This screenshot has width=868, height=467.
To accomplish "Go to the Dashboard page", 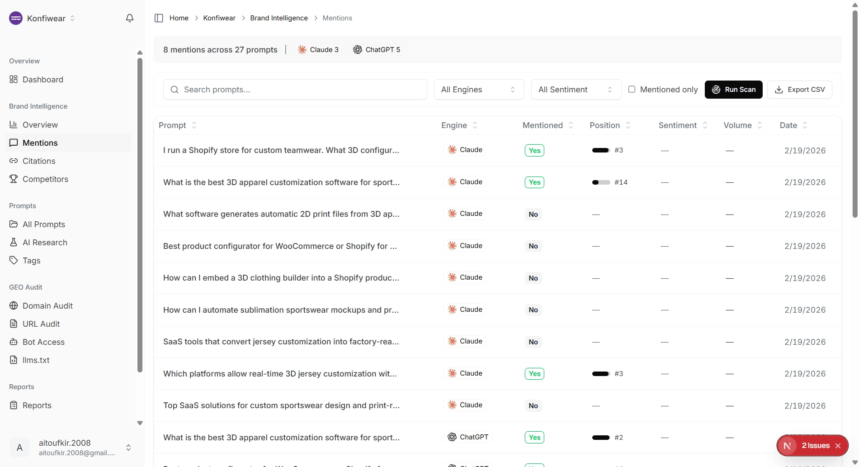I will tap(68, 80).
